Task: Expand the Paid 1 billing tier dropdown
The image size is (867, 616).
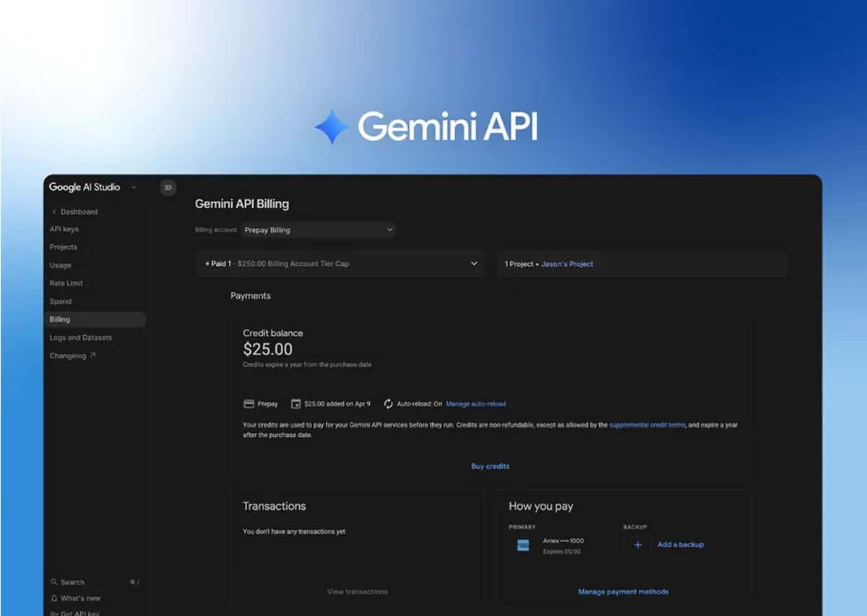Action: [474, 264]
